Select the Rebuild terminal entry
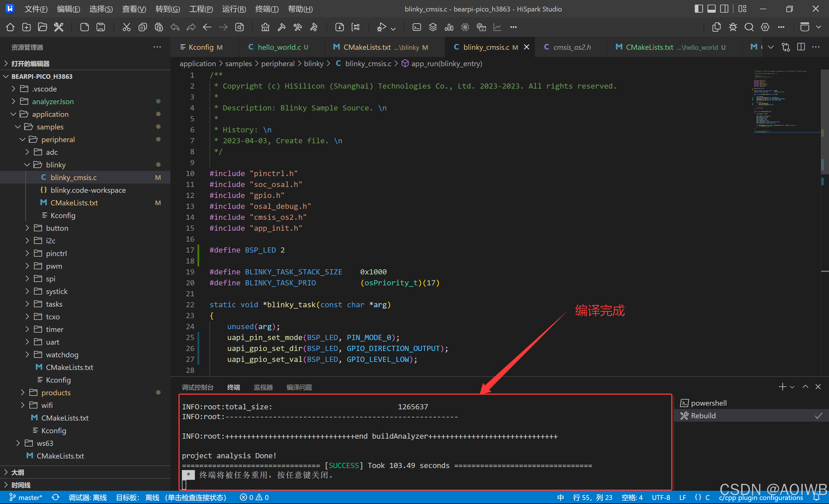 (703, 416)
